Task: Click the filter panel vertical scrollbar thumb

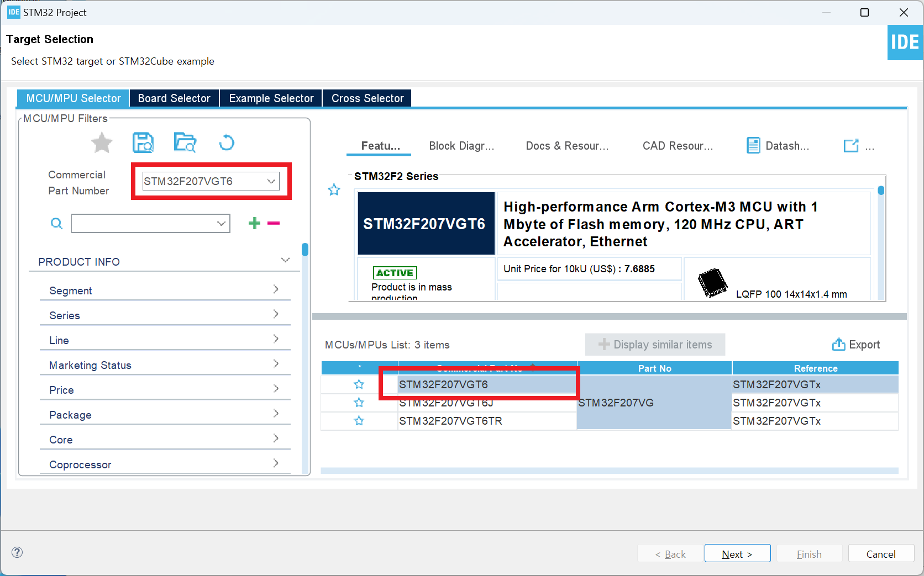Action: pos(305,250)
